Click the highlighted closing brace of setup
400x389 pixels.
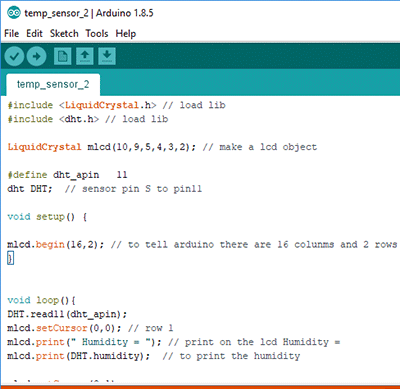(x=10, y=259)
